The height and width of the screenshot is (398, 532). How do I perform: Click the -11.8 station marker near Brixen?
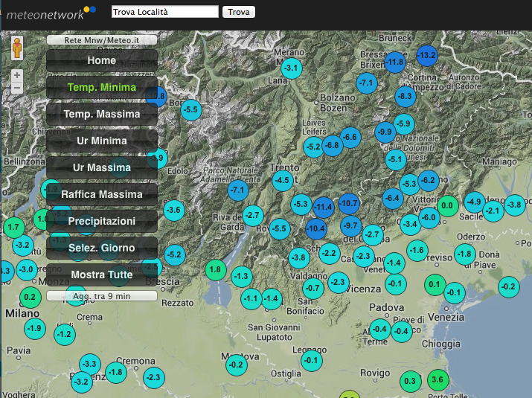pos(395,62)
